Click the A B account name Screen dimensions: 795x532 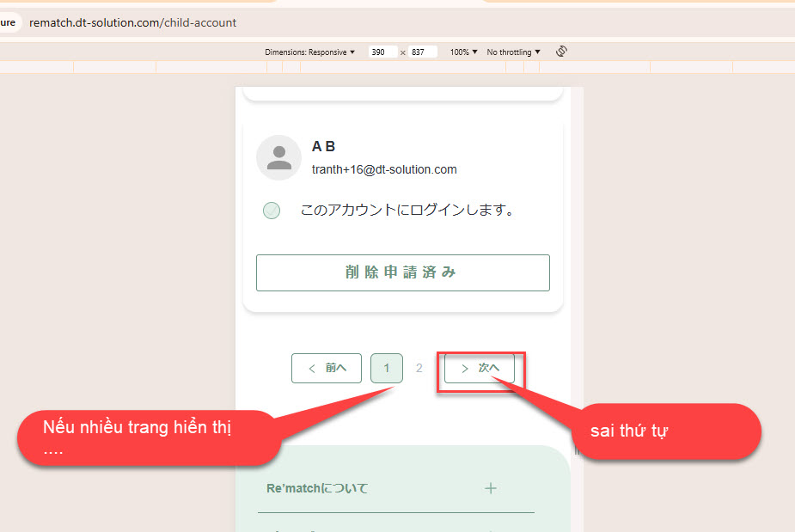pyautogui.click(x=323, y=147)
